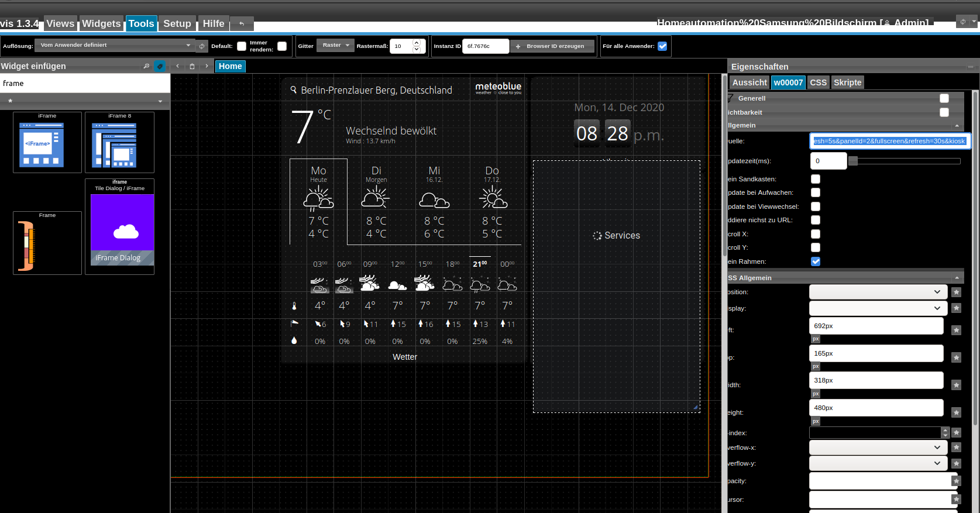Click the filter funnel icon beside Generell
The image size is (980, 513).
pyautogui.click(x=730, y=98)
